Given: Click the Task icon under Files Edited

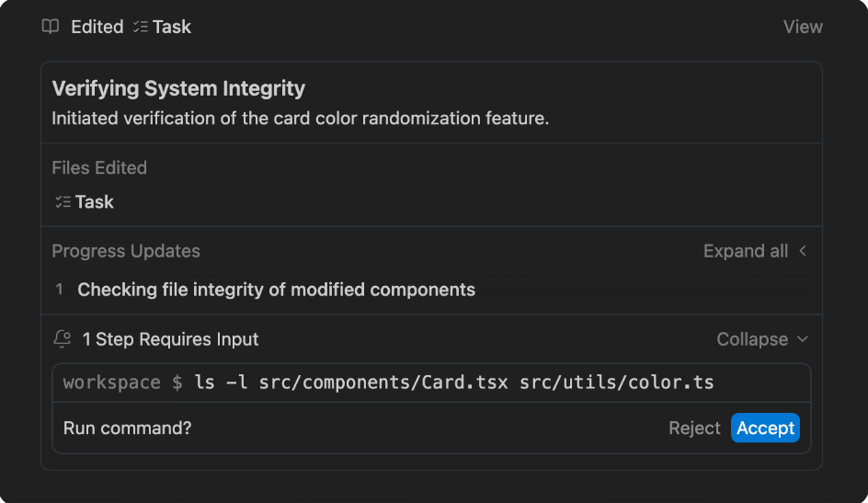Looking at the screenshot, I should pyautogui.click(x=63, y=201).
